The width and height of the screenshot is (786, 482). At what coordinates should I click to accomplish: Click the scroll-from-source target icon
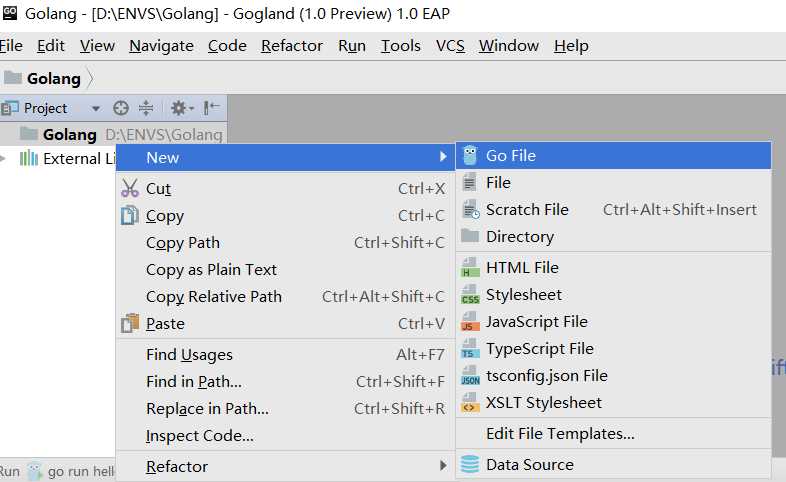click(121, 108)
